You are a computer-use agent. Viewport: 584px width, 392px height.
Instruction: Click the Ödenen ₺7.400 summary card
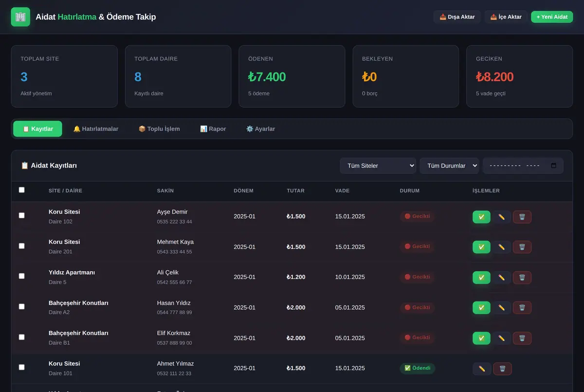(292, 76)
